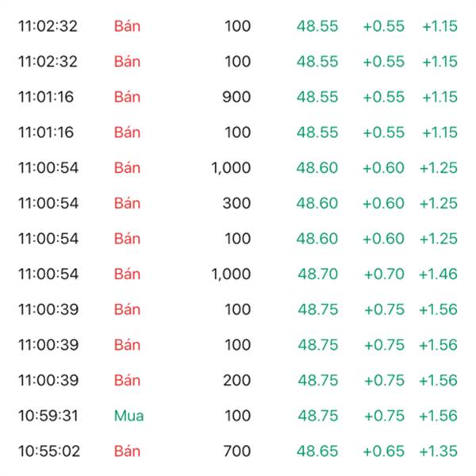Select the 48.65 price value
This screenshot has height=476, width=476.
317,451
